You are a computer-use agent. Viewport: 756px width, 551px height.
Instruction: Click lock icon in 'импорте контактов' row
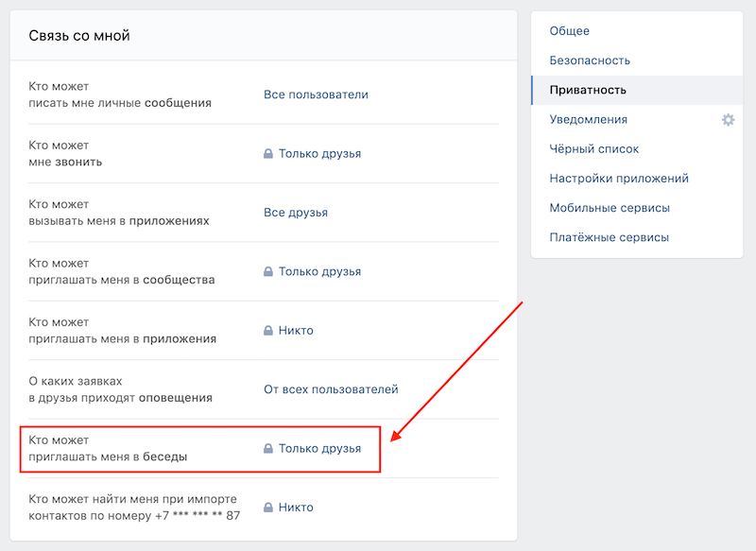pyautogui.click(x=268, y=508)
